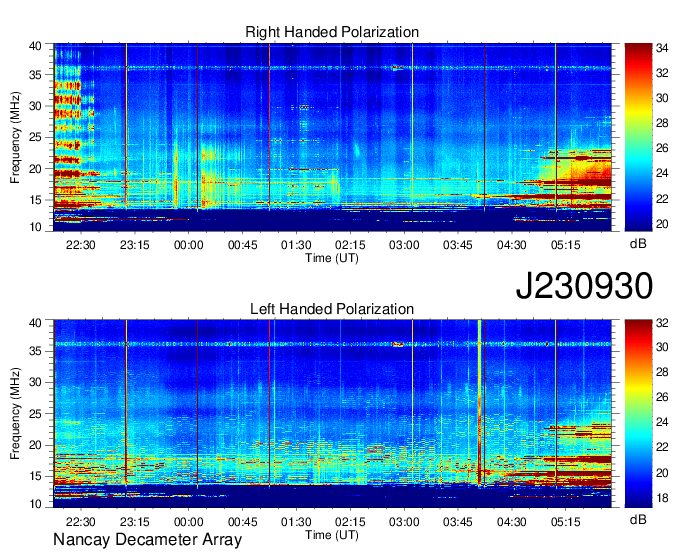Click "Time (UT)" label under Left Handed plot
The height and width of the screenshot is (552, 680).
pyautogui.click(x=332, y=535)
